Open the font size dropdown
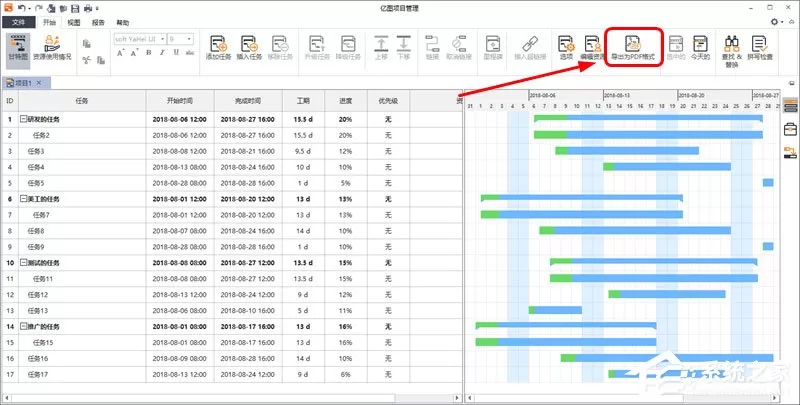 tap(181, 39)
